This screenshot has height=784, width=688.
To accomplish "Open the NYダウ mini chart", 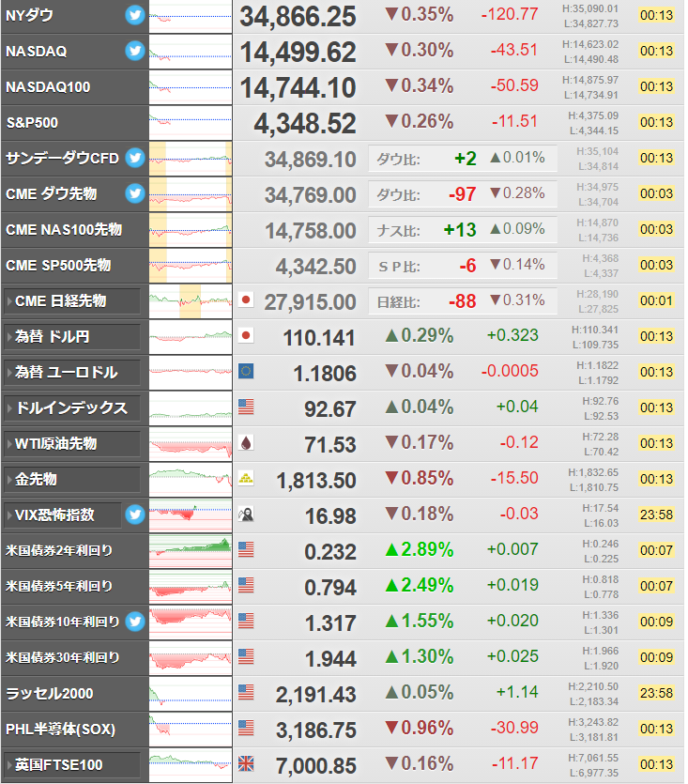I will point(191,17).
